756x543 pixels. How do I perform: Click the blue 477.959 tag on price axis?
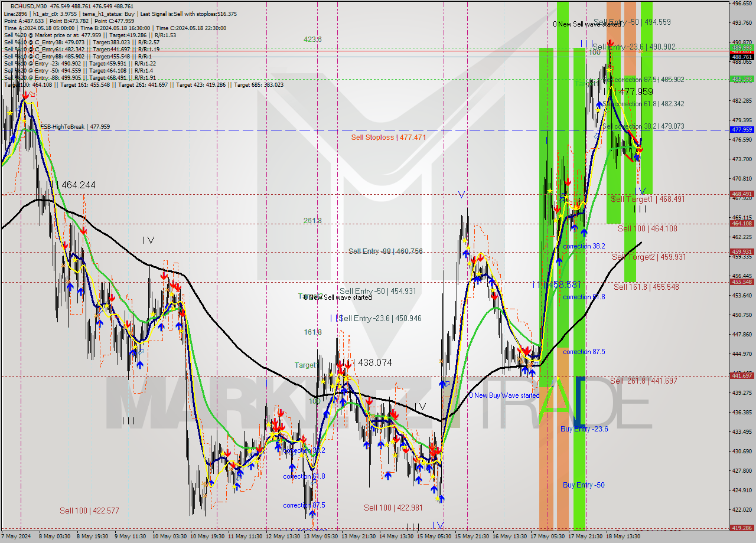pos(742,129)
